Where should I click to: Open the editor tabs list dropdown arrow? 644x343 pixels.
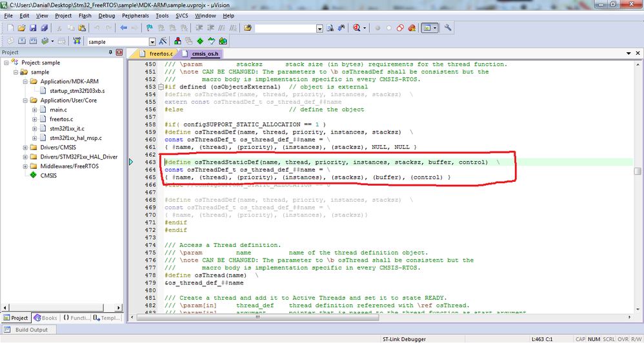click(629, 54)
